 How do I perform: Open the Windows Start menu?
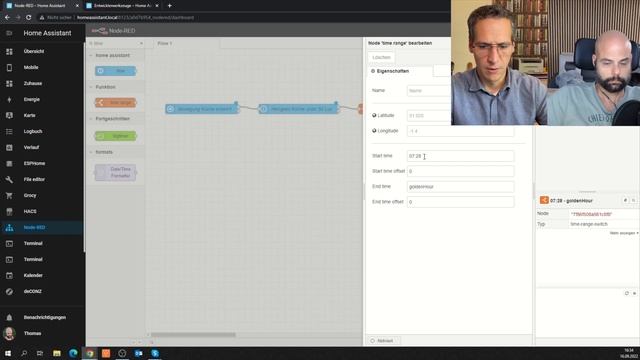7,353
